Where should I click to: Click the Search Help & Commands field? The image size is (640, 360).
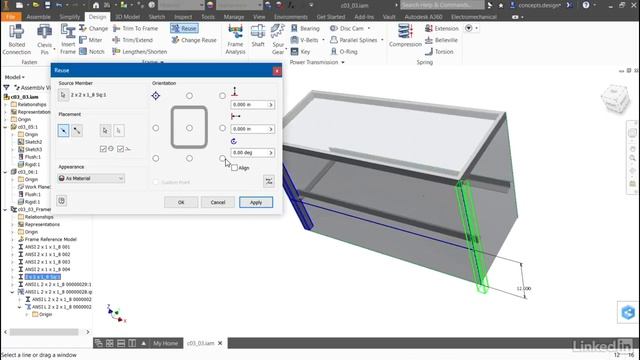click(x=442, y=5)
